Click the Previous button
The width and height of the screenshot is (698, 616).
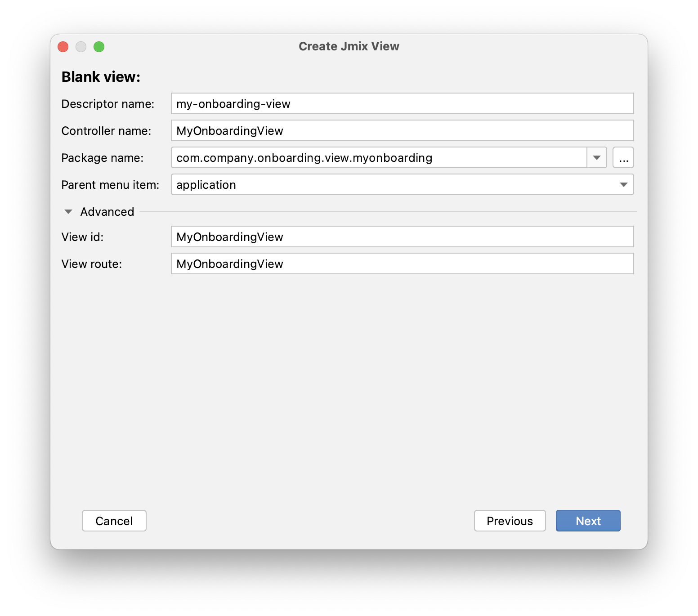tap(510, 521)
